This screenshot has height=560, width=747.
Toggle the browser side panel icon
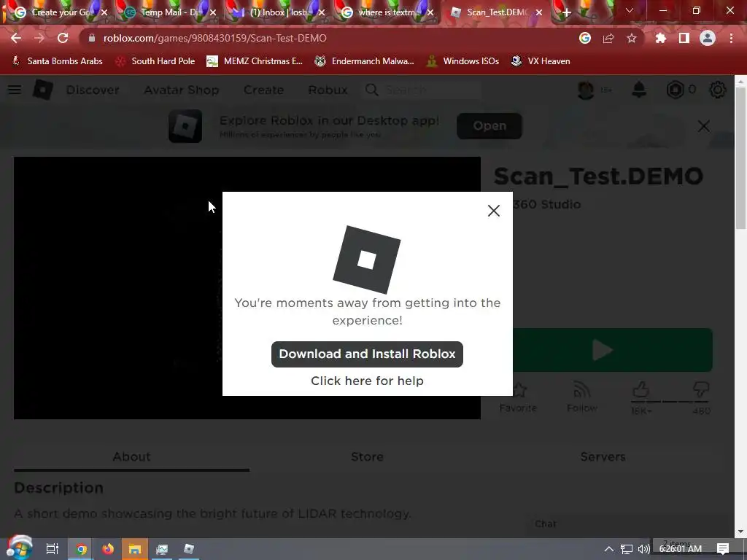(684, 38)
